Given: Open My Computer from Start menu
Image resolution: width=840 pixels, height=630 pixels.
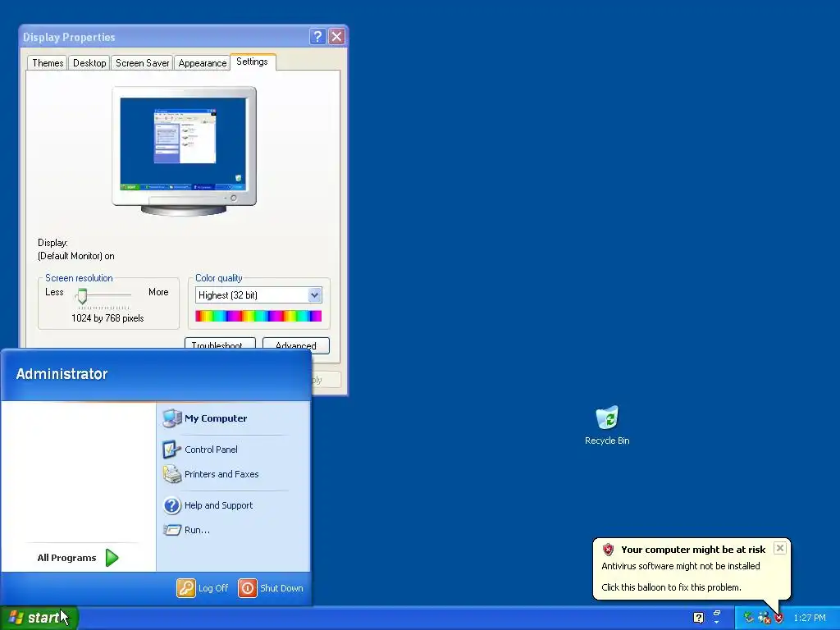Looking at the screenshot, I should click(216, 418).
